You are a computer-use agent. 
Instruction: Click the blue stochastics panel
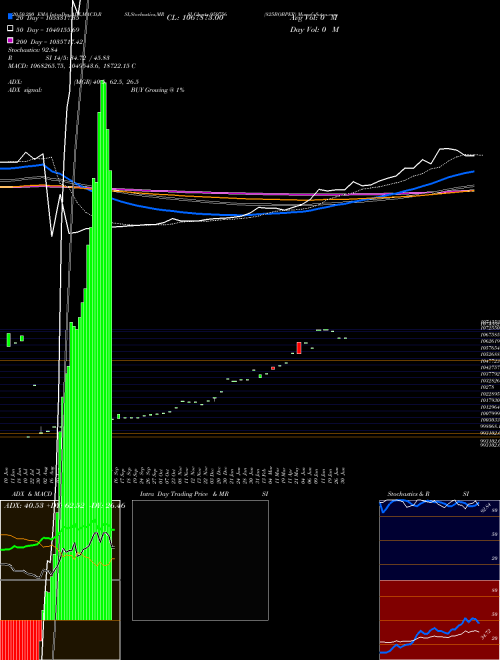pos(439,540)
